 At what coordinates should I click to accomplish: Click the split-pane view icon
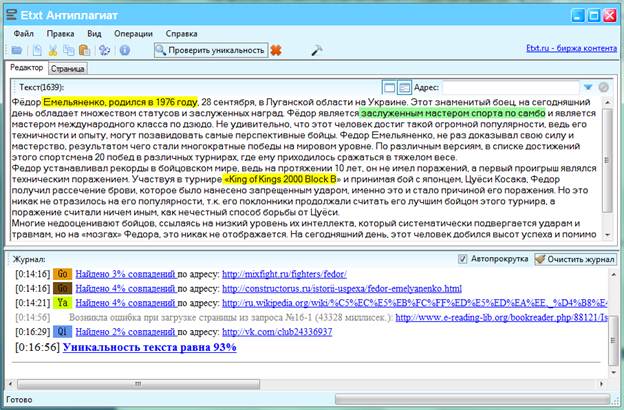pos(404,88)
